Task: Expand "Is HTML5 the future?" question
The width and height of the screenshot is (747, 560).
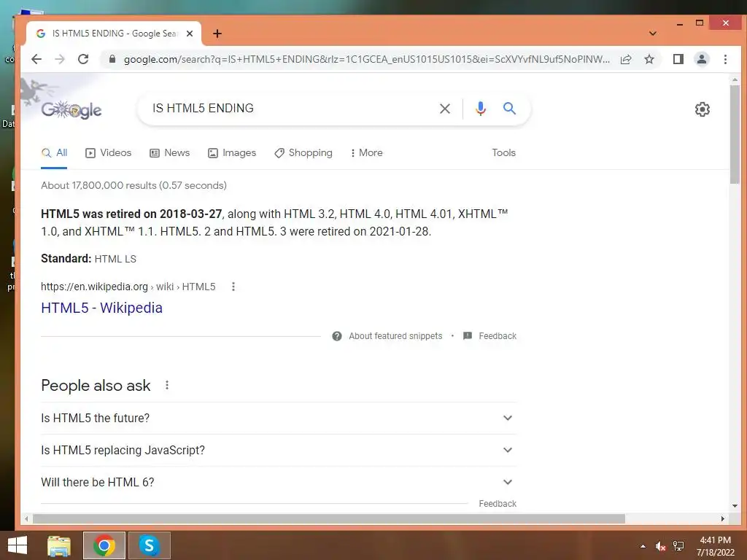Action: (279, 418)
